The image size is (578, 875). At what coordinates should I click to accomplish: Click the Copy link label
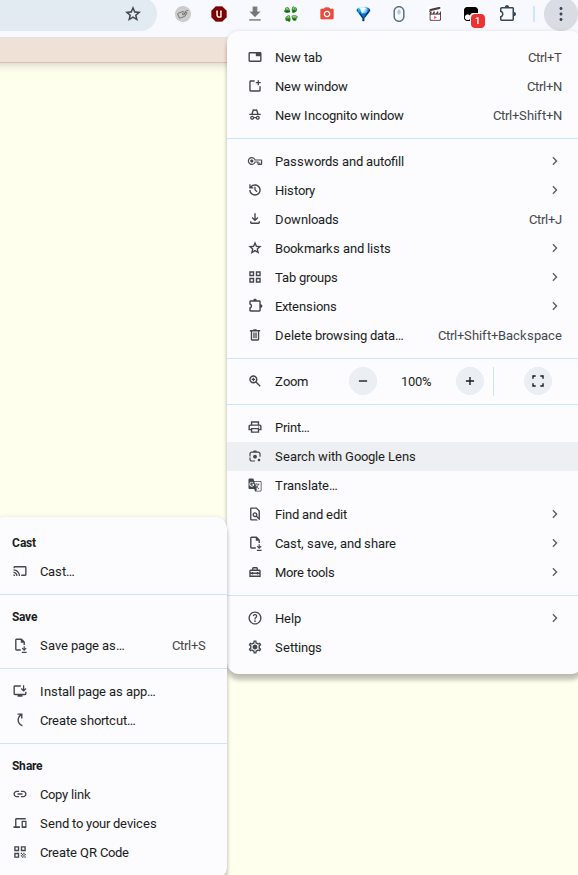tap(65, 795)
